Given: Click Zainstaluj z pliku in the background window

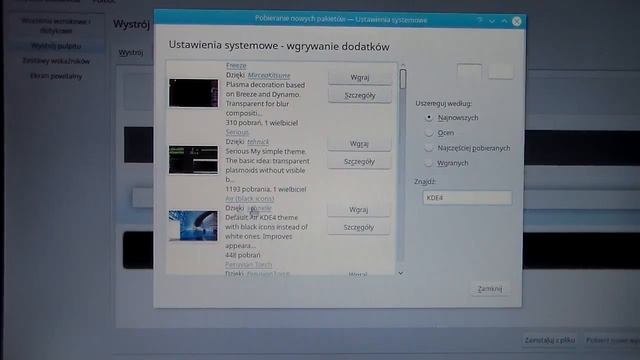Looking at the screenshot, I should tap(550, 340).
